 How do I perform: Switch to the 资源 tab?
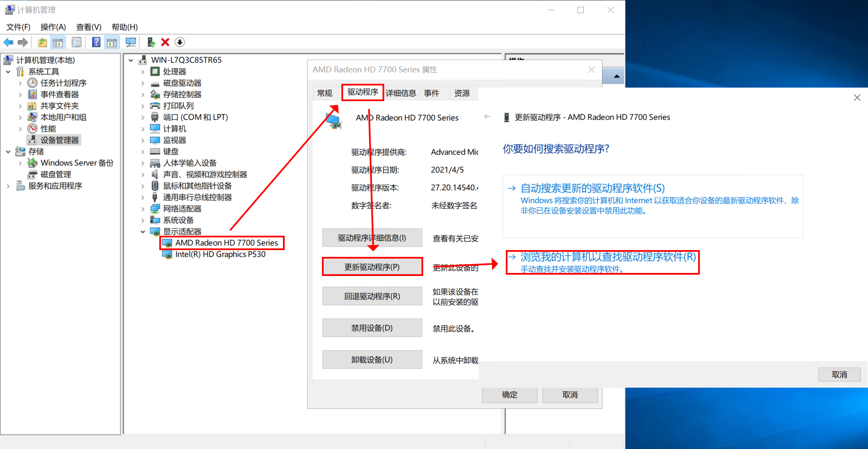(462, 93)
